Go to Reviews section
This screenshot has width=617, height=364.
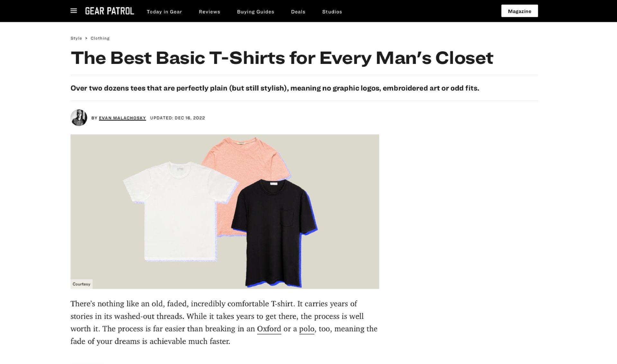pyautogui.click(x=210, y=12)
